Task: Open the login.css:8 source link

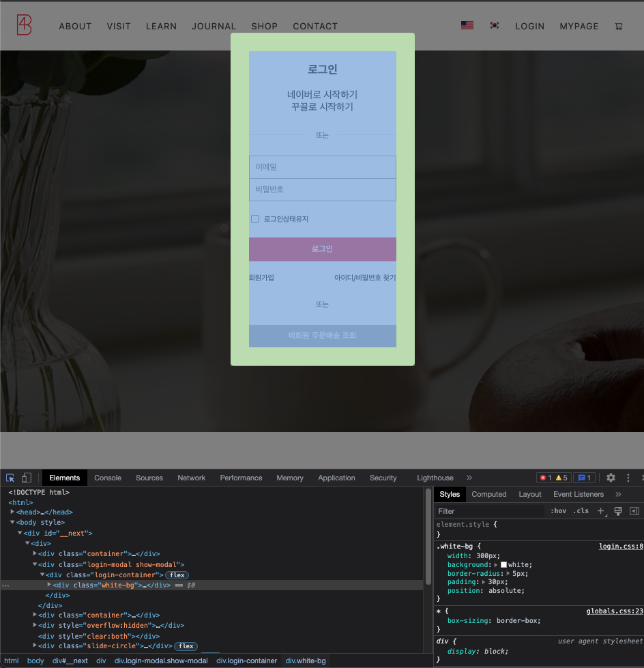Action: pyautogui.click(x=621, y=546)
